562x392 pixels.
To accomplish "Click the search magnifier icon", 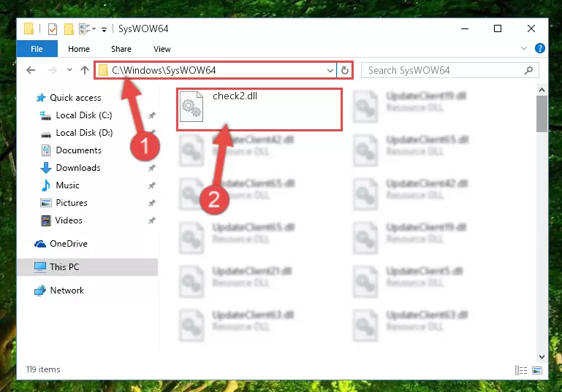I will (x=528, y=71).
